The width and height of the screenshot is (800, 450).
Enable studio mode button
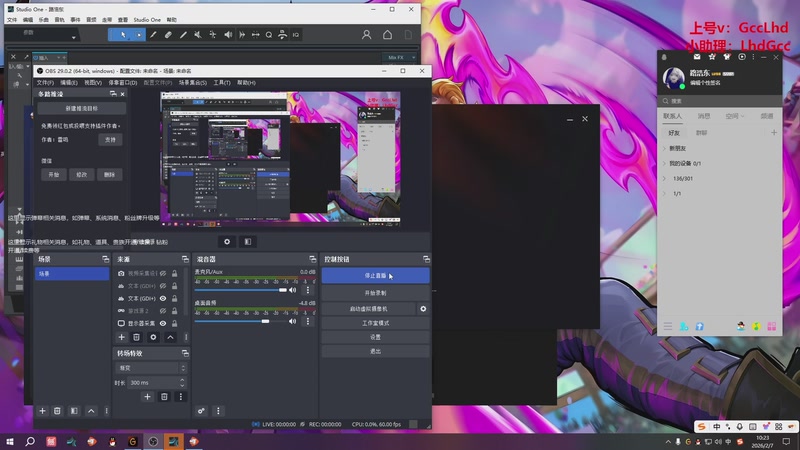point(376,323)
